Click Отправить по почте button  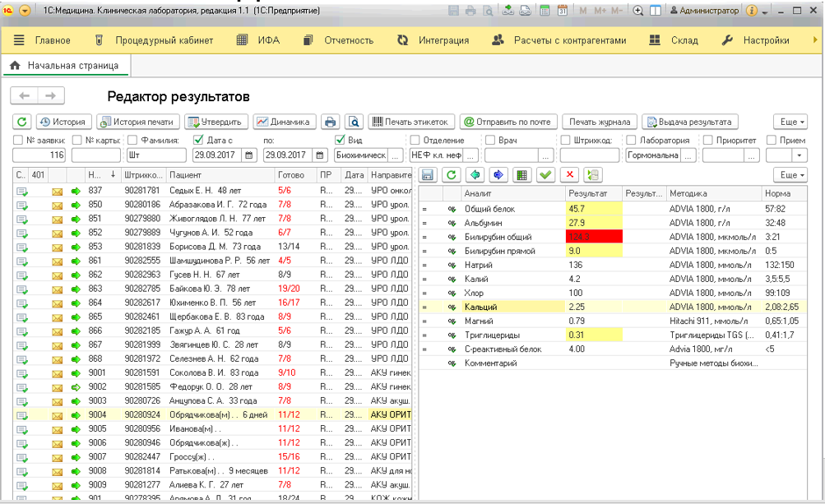coord(508,122)
